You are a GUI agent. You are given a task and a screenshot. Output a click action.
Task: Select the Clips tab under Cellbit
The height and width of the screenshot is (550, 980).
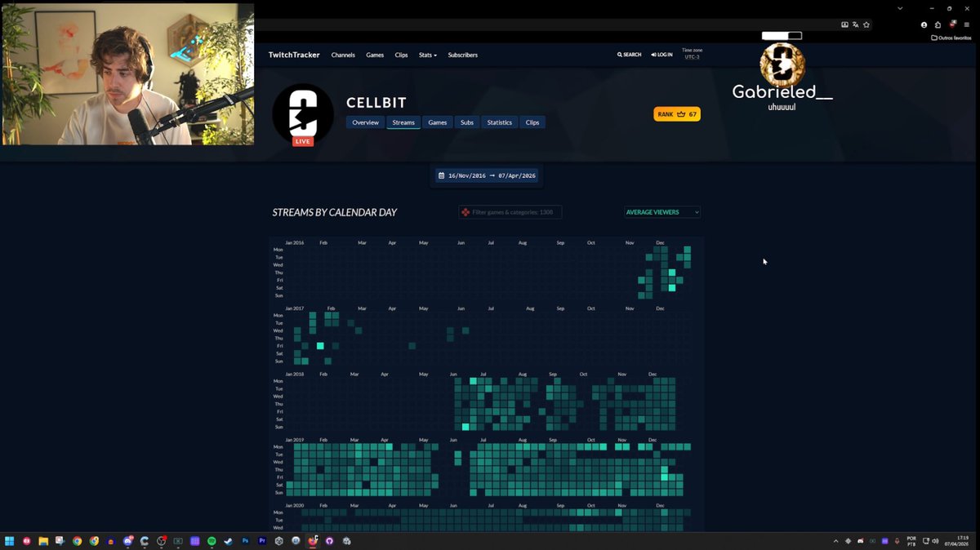pos(532,122)
